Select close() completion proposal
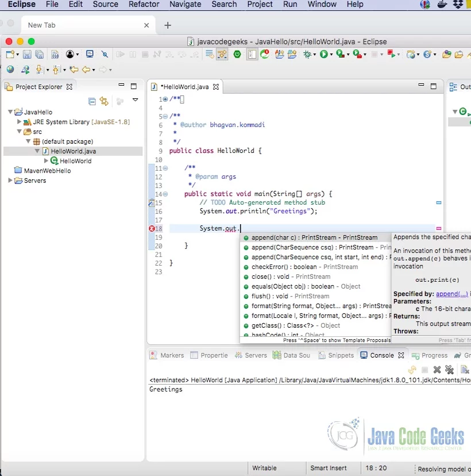The image size is (471, 476). [315, 277]
